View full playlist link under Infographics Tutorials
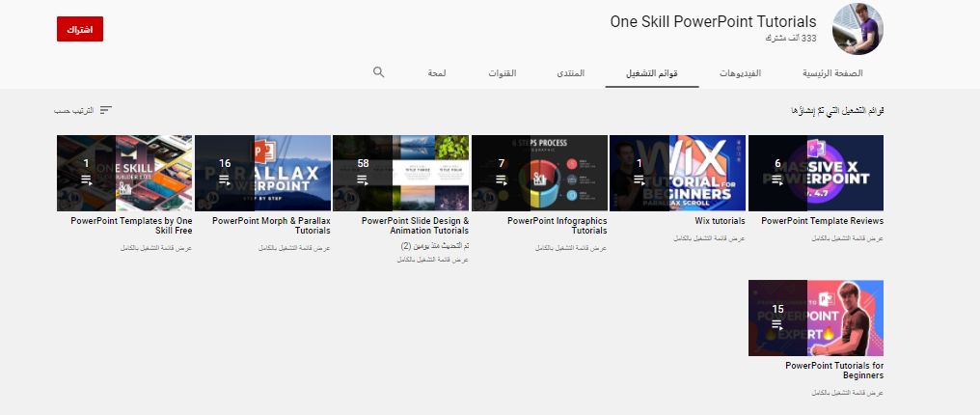Viewport: 980px width, 415px height. click(x=571, y=249)
